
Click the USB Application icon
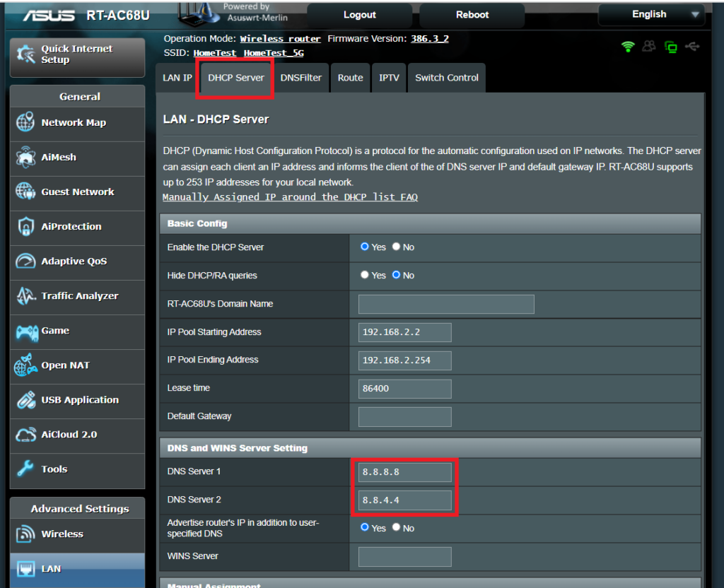pos(26,400)
